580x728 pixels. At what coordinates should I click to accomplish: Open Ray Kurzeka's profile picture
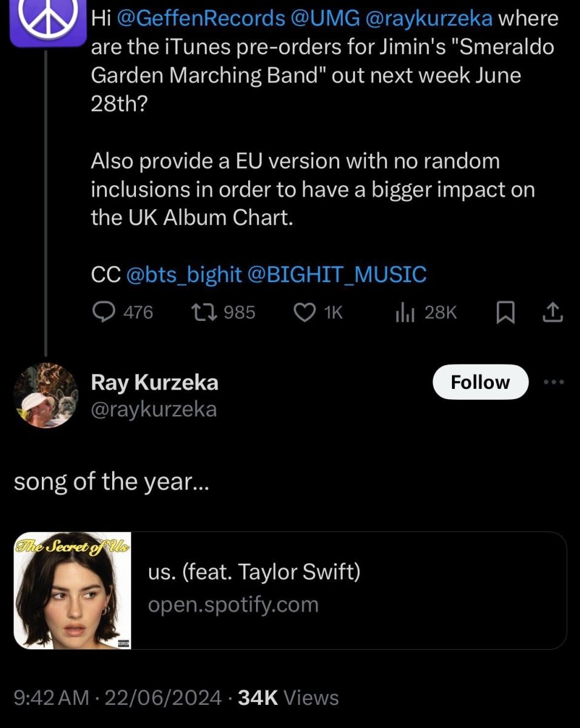[x=46, y=395]
